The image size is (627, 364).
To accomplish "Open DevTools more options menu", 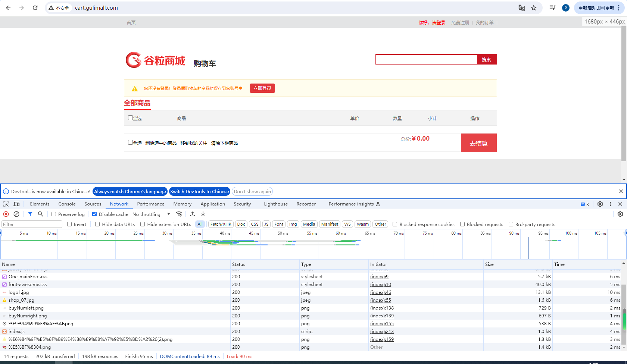I will pyautogui.click(x=611, y=204).
